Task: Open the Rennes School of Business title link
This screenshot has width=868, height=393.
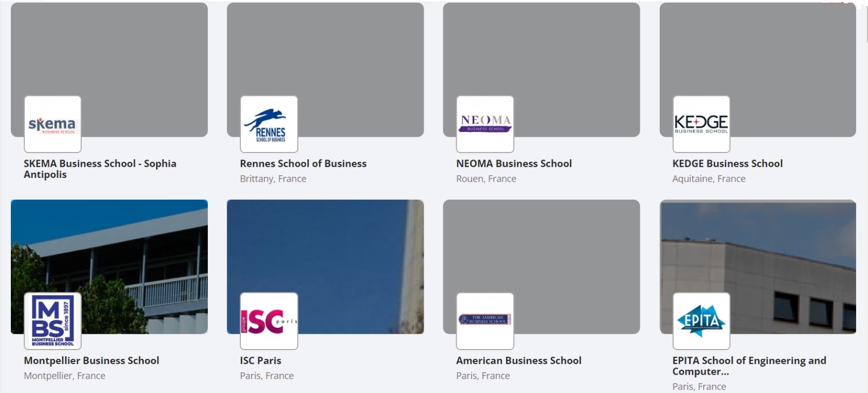Action: 303,163
